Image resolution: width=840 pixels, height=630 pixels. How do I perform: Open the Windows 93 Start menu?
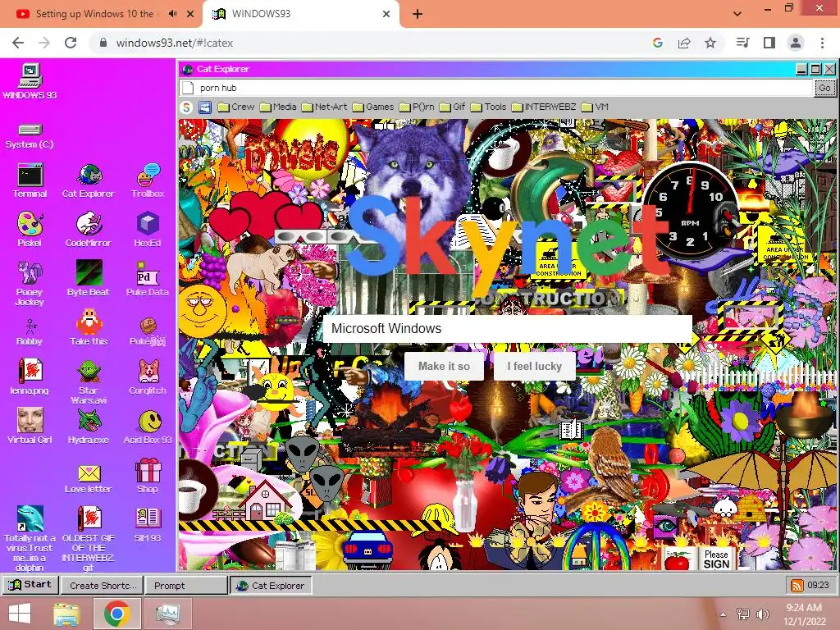point(30,585)
